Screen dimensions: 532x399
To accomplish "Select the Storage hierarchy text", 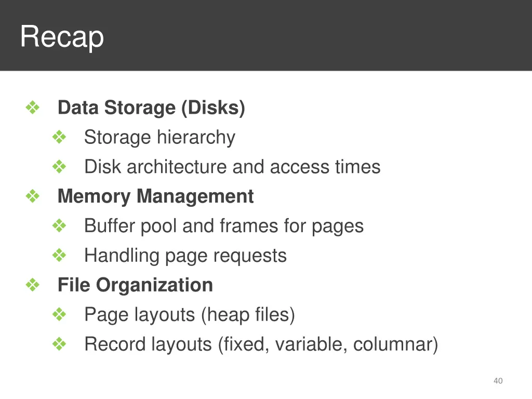I will point(159,137).
